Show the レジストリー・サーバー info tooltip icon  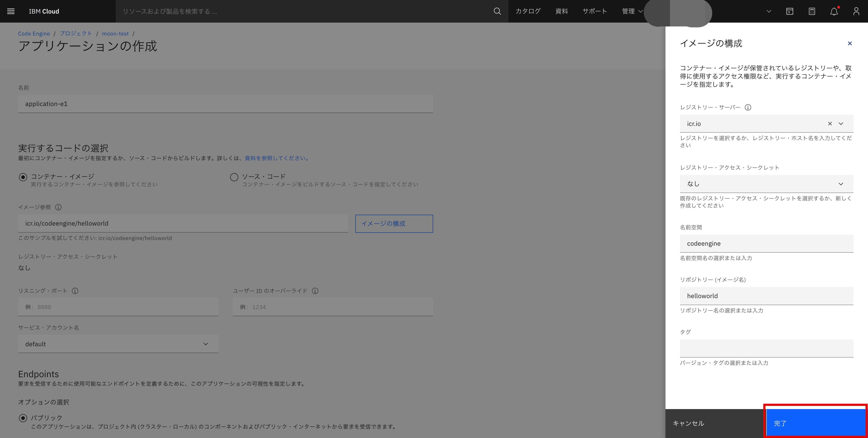(748, 108)
